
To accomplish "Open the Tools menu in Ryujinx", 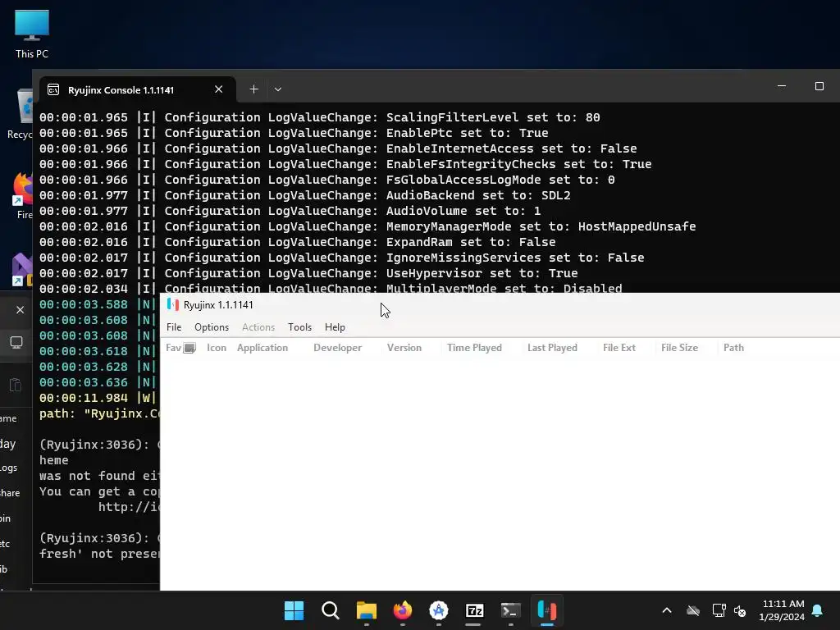I will tap(299, 326).
